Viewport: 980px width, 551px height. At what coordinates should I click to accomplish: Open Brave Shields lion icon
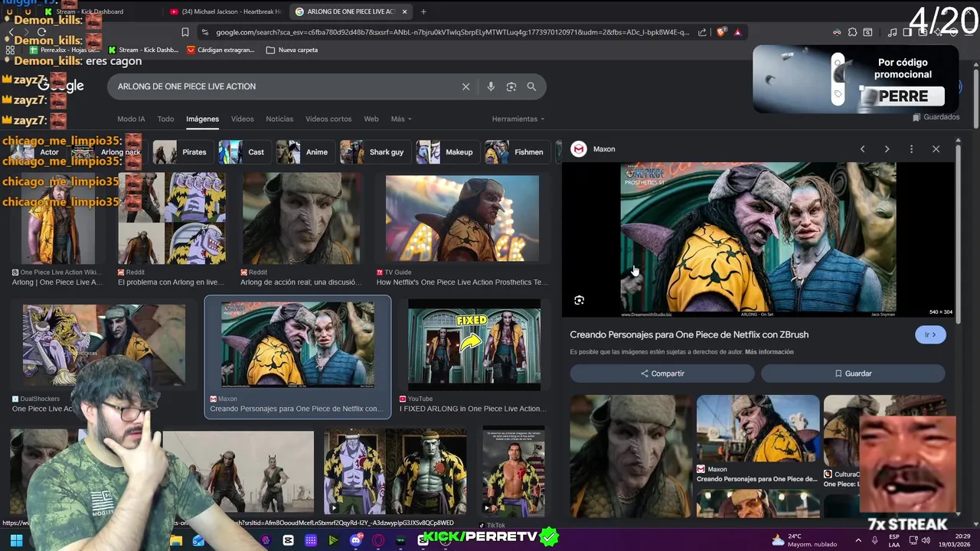pos(720,32)
